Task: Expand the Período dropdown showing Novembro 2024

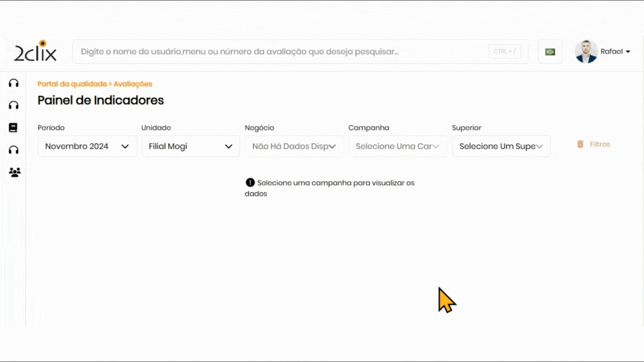Action: pyautogui.click(x=87, y=146)
